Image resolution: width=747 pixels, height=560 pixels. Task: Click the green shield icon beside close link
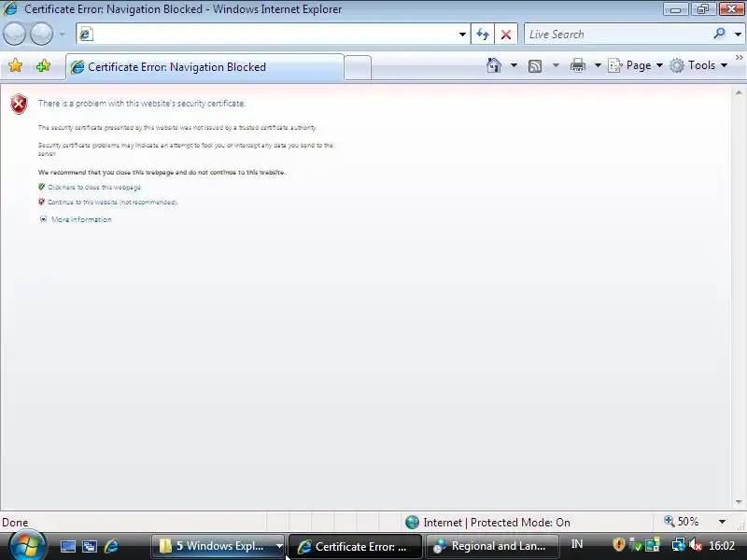(41, 187)
